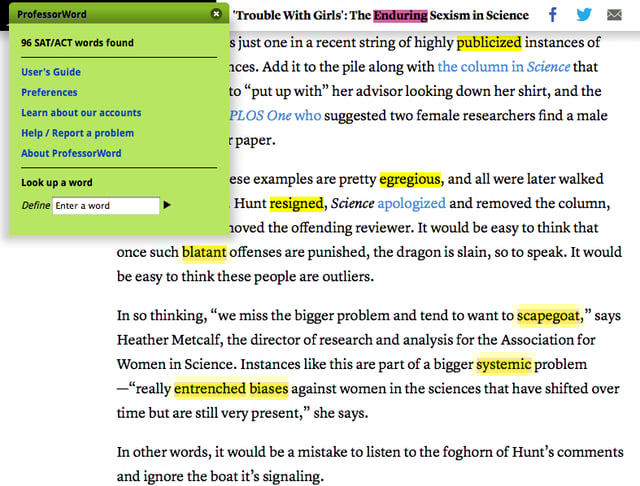This screenshot has height=486, width=640.
Task: Close the ProfessorWord panel
Action: [216, 14]
